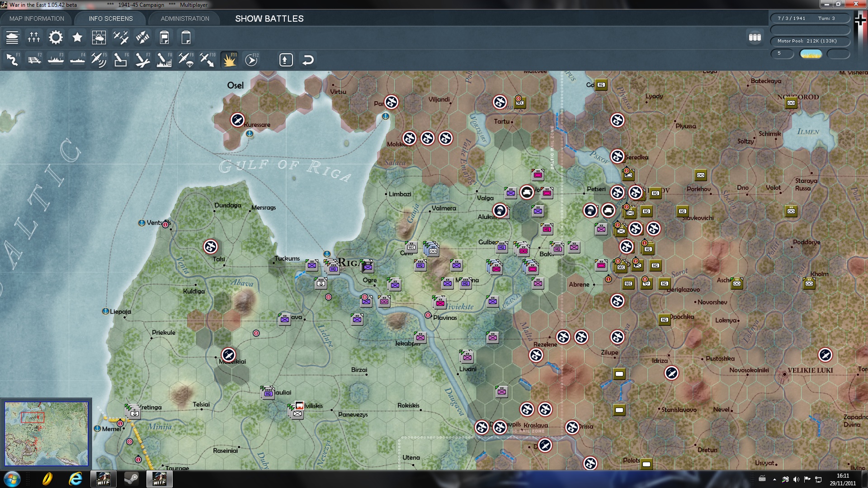Select the battle marker near Kuressare
The image size is (868, 488).
(237, 120)
